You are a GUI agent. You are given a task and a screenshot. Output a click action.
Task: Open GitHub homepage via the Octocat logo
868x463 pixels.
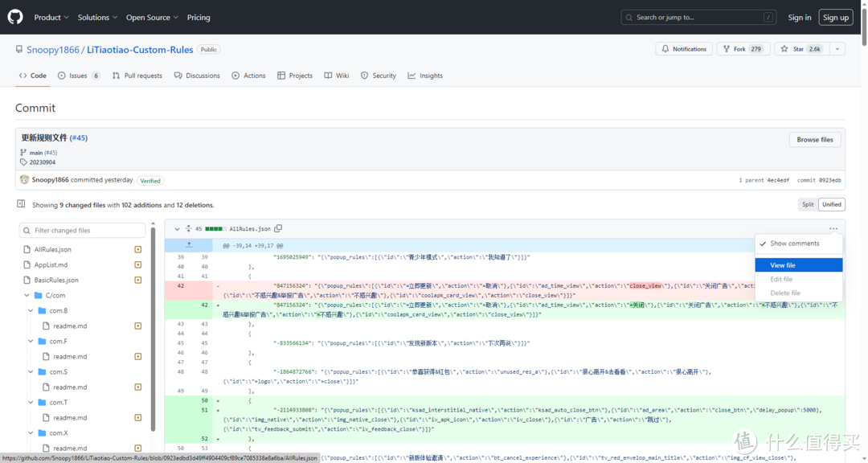15,17
